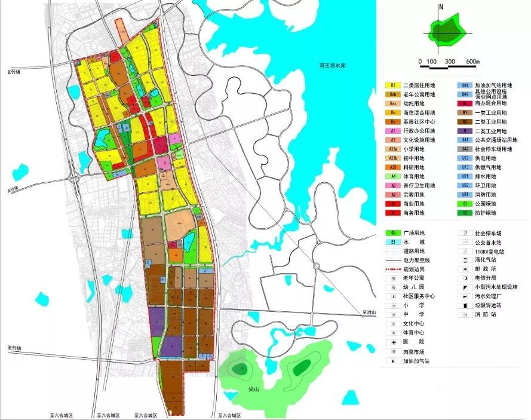531x420 pixels.
Task: Select the pink A1 行政办公用地 swatch
Action: click(x=394, y=131)
